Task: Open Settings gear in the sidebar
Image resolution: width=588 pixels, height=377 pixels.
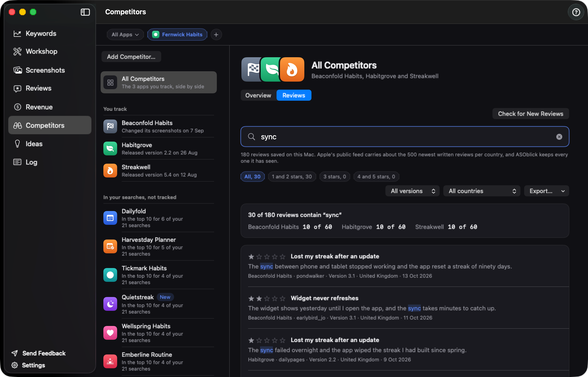Action: coord(28,365)
